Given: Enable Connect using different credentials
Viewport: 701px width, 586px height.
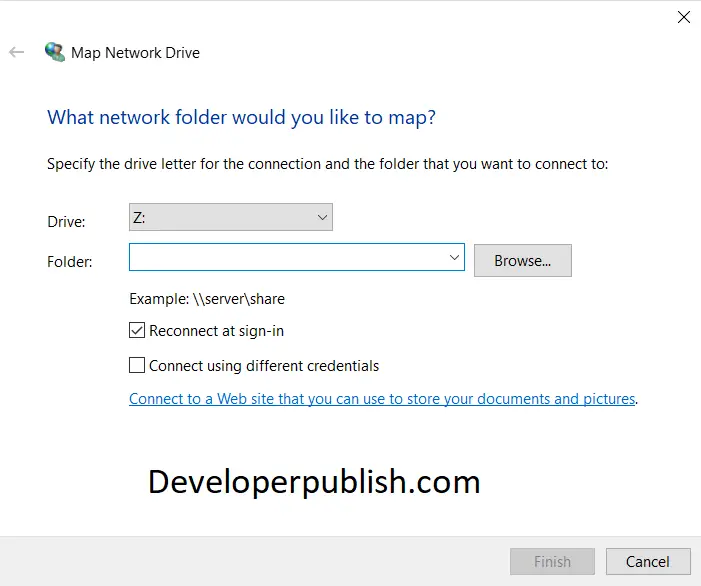Looking at the screenshot, I should tap(137, 365).
